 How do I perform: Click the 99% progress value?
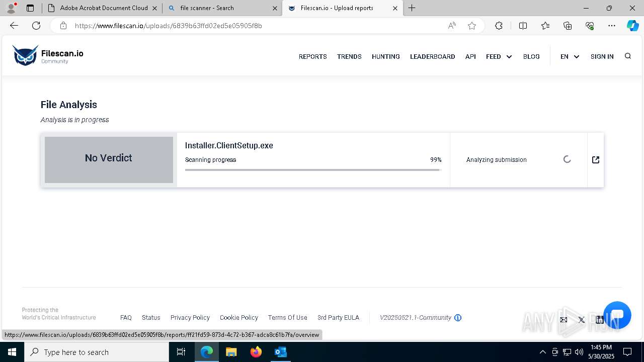coord(436,160)
